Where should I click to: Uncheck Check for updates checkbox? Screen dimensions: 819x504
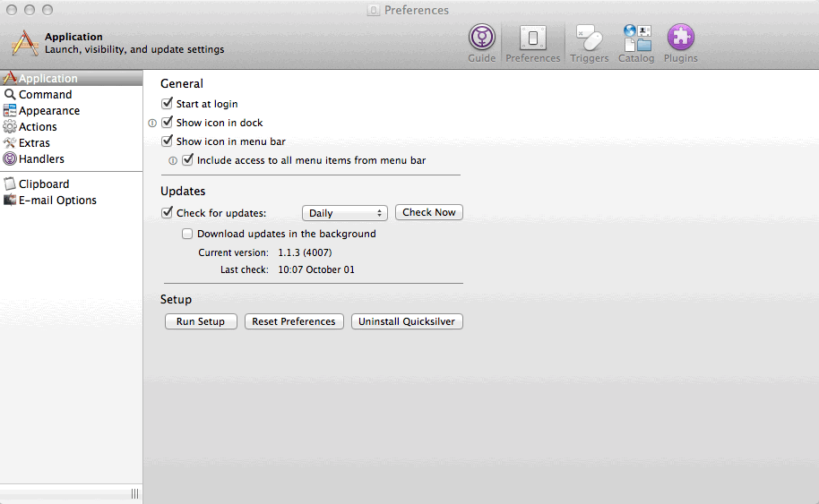click(x=168, y=212)
